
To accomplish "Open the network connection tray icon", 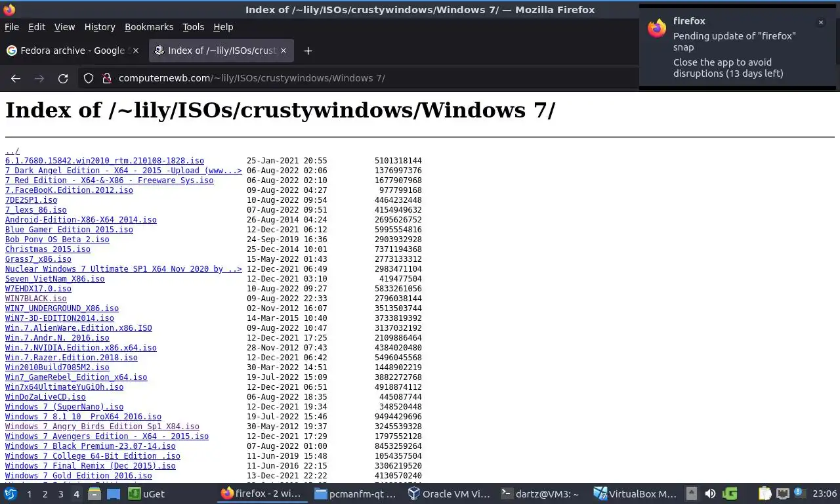I will 782,493.
